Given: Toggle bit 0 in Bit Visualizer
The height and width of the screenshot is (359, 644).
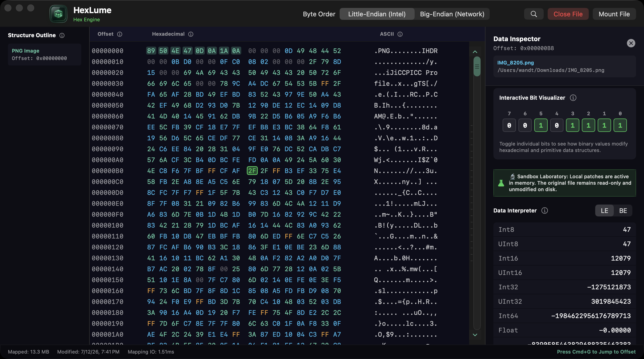Looking at the screenshot, I should pos(620,125).
